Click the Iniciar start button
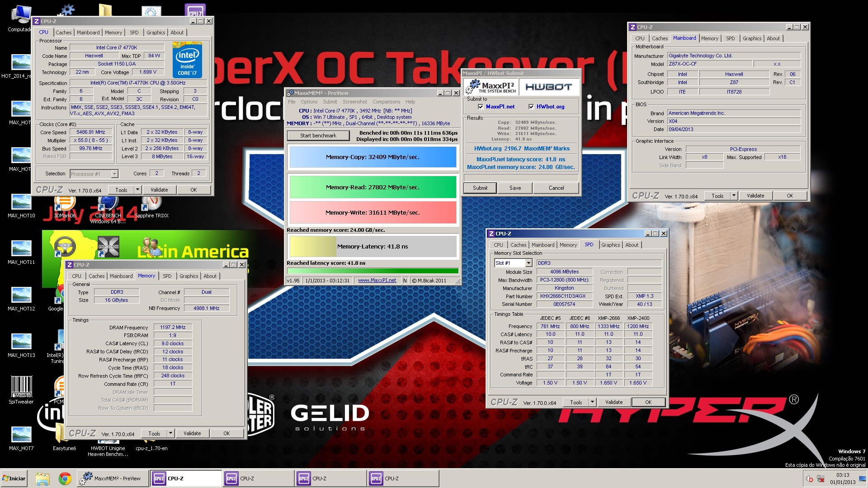The width and height of the screenshot is (868, 488). pos(14,479)
